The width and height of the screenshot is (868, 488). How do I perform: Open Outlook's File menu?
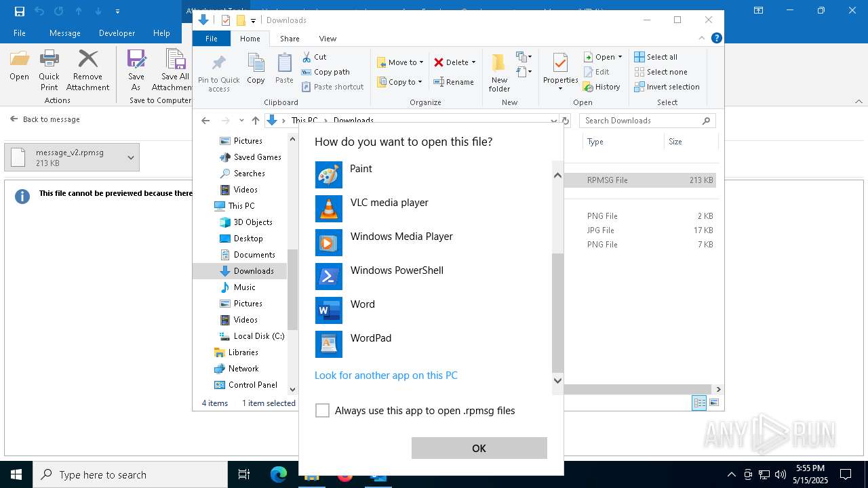pyautogui.click(x=20, y=33)
